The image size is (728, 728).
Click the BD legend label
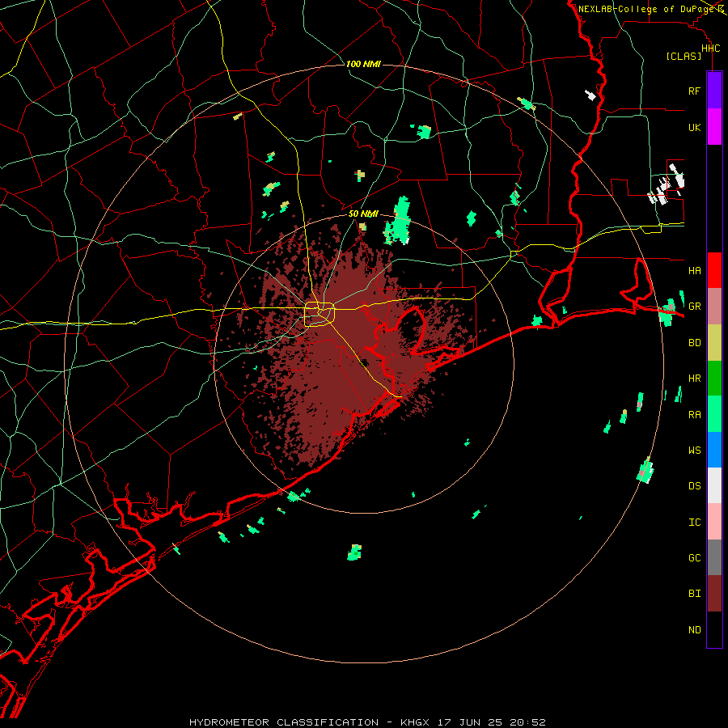pos(694,343)
